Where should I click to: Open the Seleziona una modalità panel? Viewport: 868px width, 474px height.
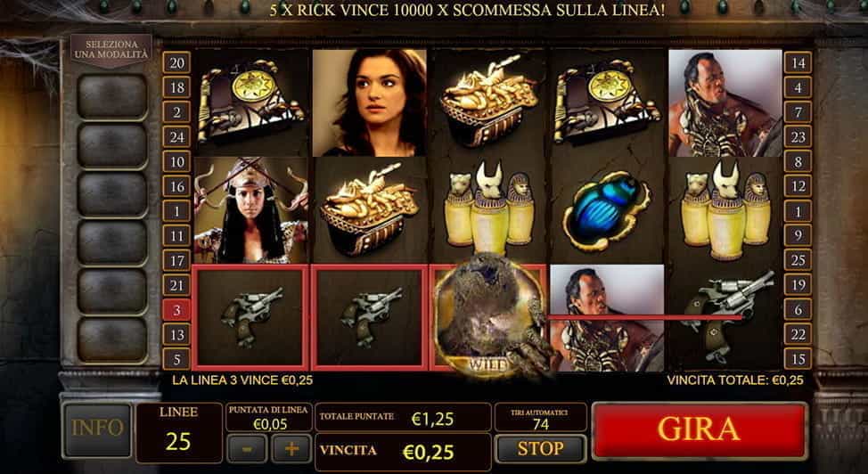click(111, 51)
